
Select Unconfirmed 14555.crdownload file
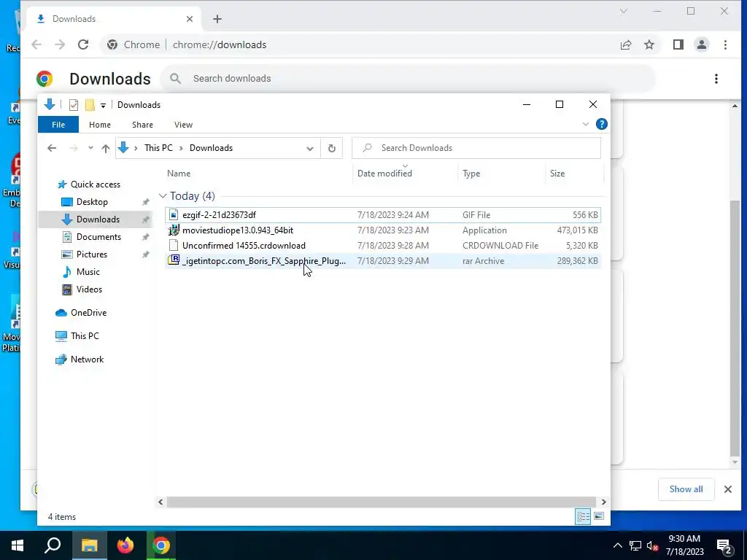(382, 245)
